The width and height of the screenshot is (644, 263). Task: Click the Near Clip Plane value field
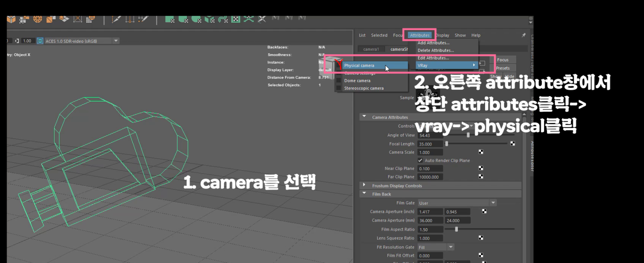pyautogui.click(x=430, y=168)
